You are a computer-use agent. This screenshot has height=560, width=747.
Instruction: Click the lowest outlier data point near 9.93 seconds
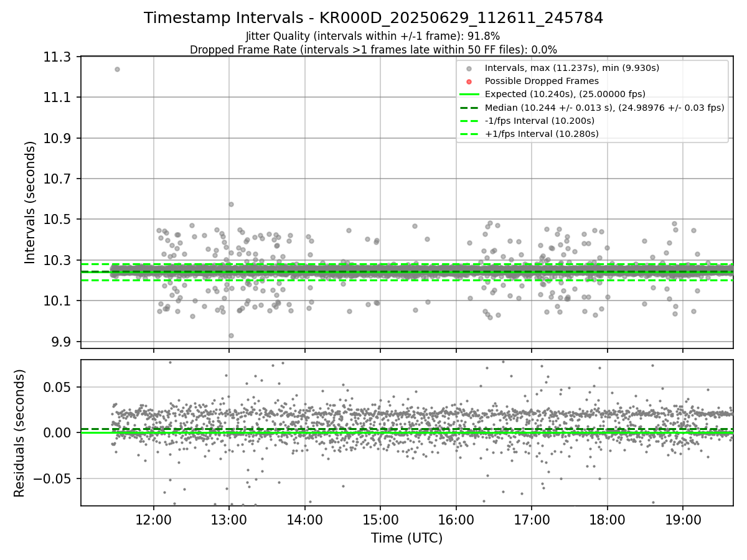pyautogui.click(x=231, y=335)
